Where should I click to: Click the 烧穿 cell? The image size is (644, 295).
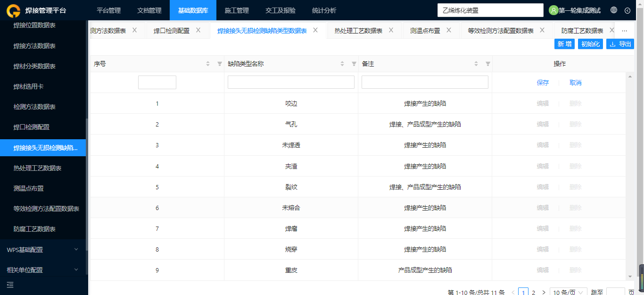[291, 249]
